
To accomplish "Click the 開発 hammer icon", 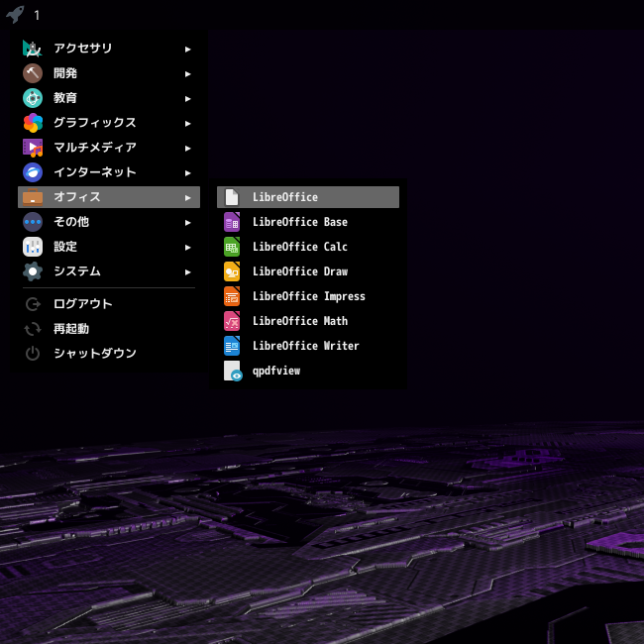I will [x=33, y=73].
